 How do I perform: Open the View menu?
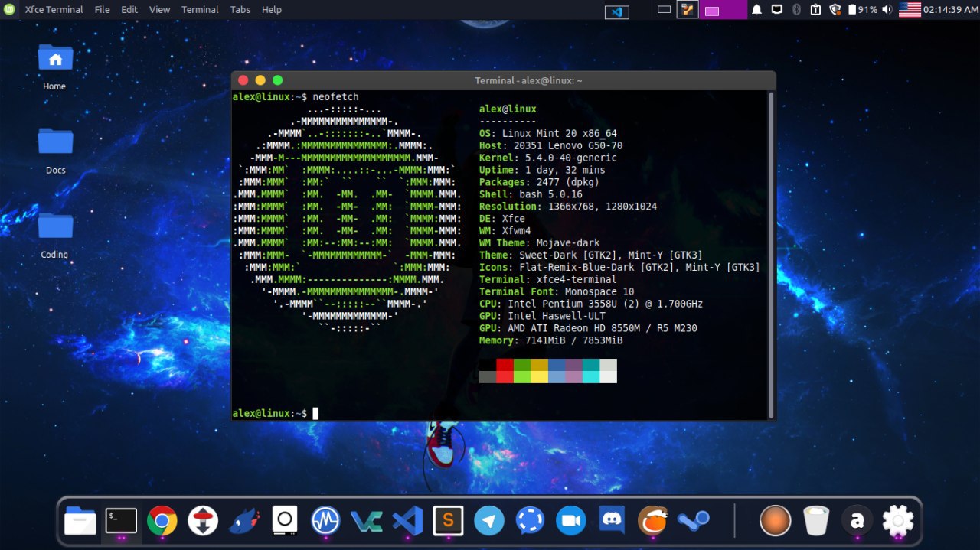point(159,9)
